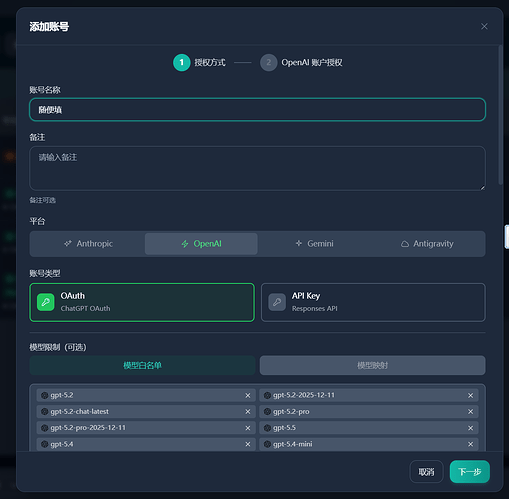Select the Gemini platform tab

click(314, 244)
